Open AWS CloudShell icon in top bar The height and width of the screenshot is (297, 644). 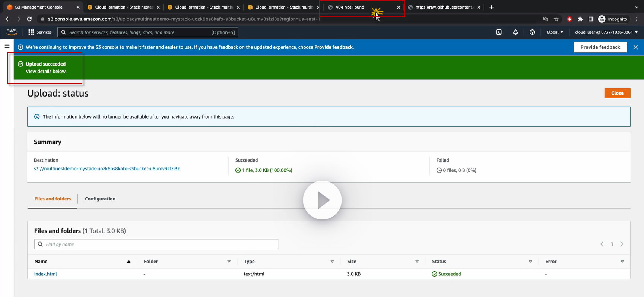pos(499,32)
